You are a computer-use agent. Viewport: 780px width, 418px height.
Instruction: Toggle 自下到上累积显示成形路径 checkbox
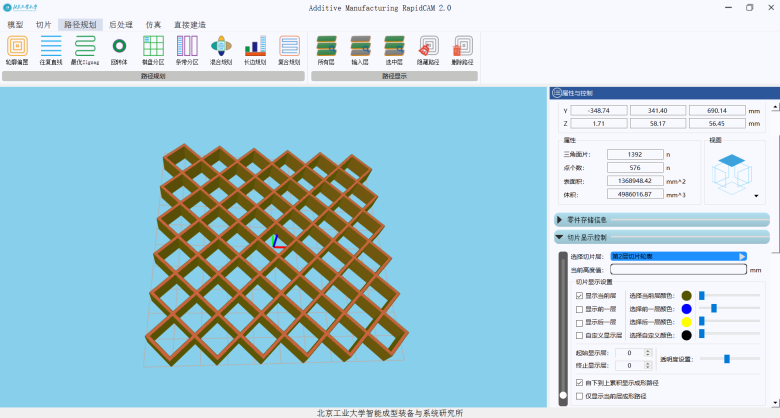[x=580, y=382]
